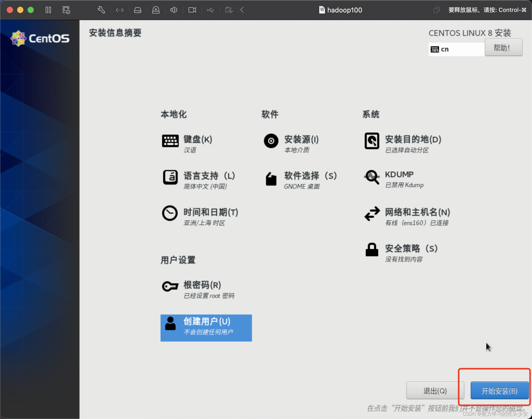The image size is (532, 419).
Task: Open 时间和日期(T) time and date
Action: (211, 212)
